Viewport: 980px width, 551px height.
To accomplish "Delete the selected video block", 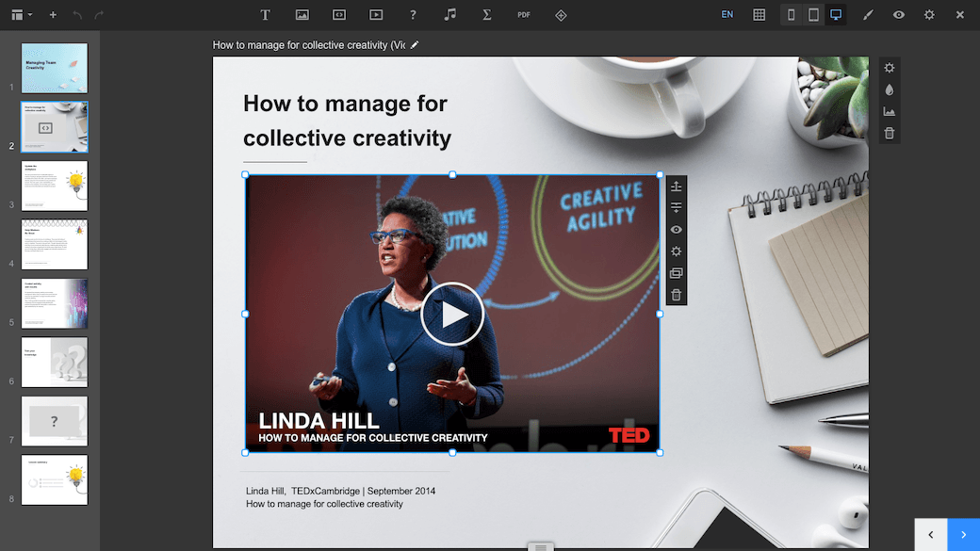I will pos(677,295).
